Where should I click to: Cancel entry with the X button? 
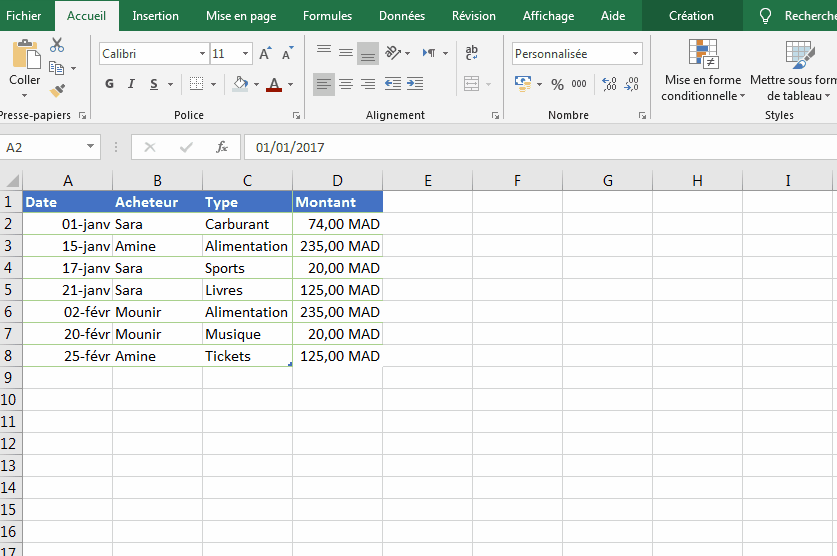click(149, 147)
